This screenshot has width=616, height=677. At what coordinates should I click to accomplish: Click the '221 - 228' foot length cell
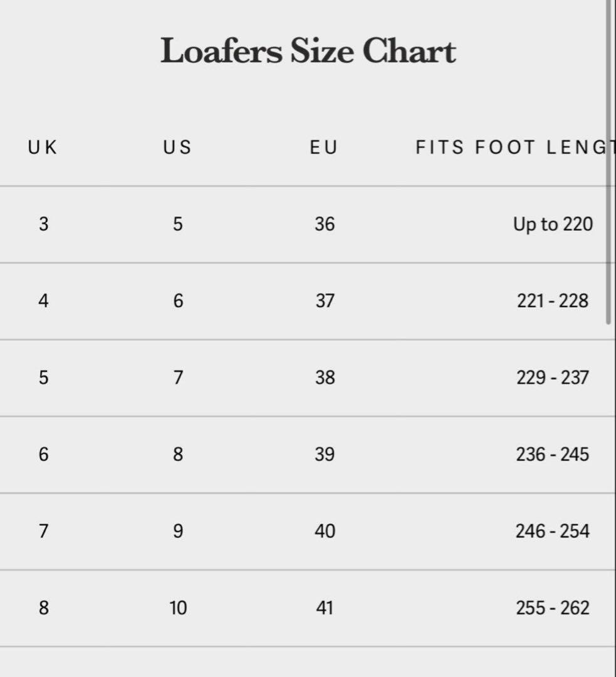[553, 301]
